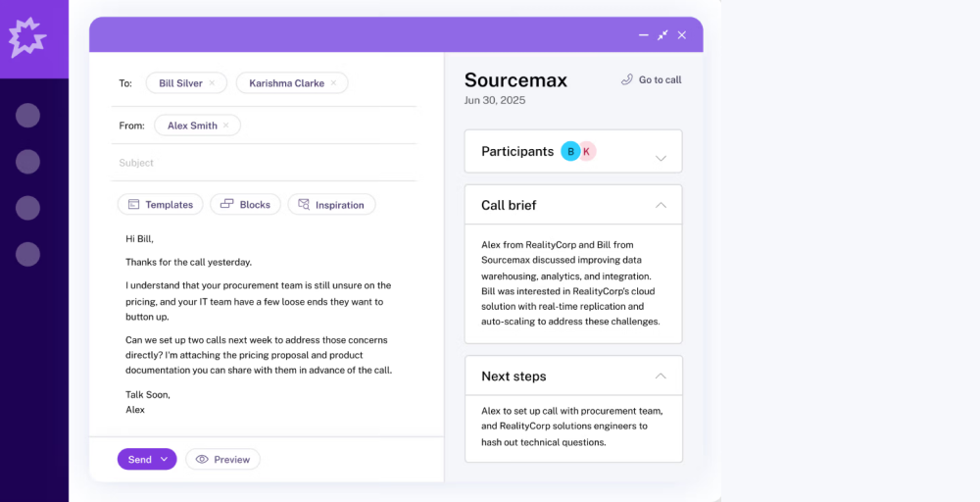This screenshot has width=980, height=502.
Task: Remove Karishma Clarke from recipients
Action: pyautogui.click(x=333, y=83)
